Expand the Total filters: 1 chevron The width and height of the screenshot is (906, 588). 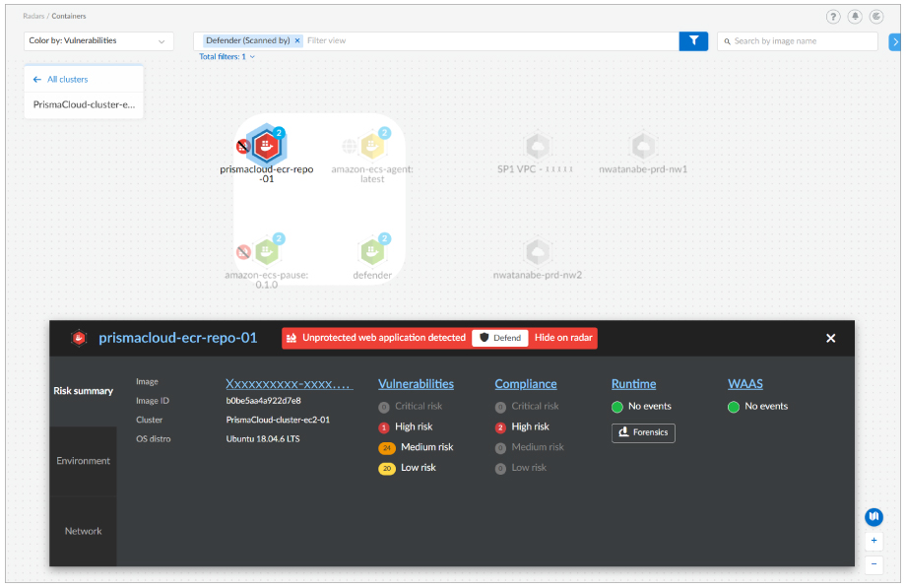click(252, 57)
